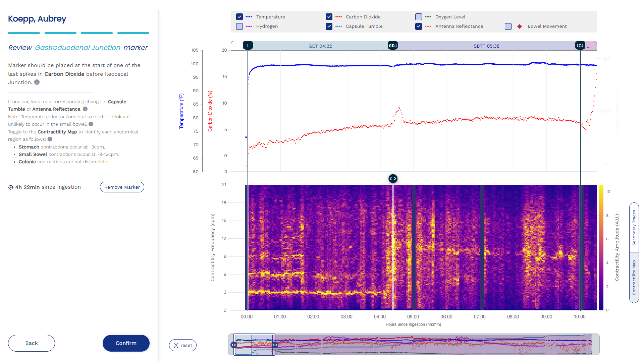Click right handle of overview range selector
The image size is (644, 362).
(275, 345)
